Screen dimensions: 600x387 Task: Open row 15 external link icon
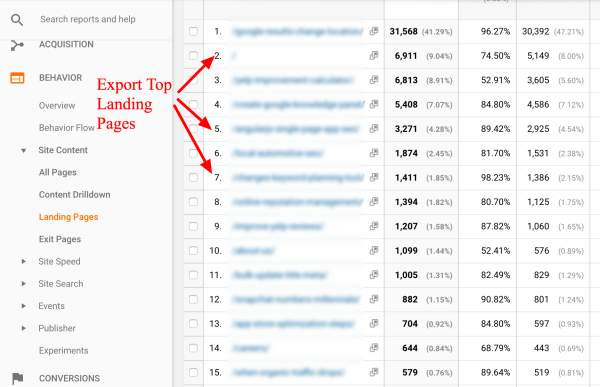374,372
